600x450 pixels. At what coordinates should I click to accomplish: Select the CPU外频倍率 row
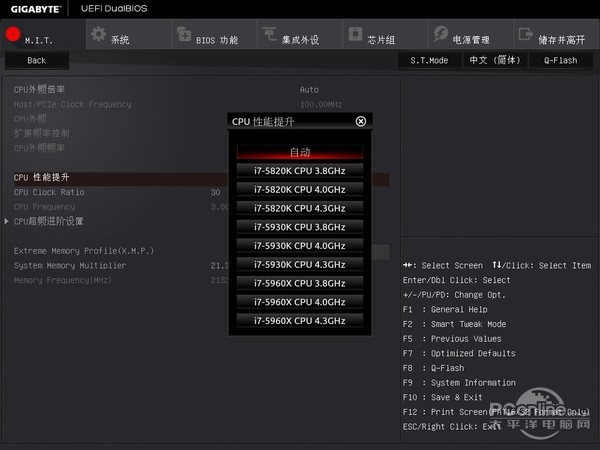click(201, 90)
